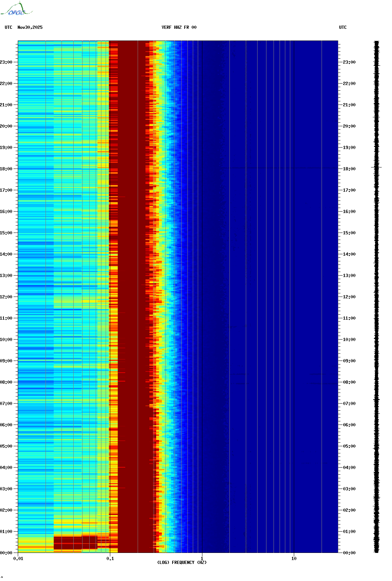Click the (LOG) FREQUENCY (HZ) axis title
The image size is (392, 581).
[x=182, y=563]
